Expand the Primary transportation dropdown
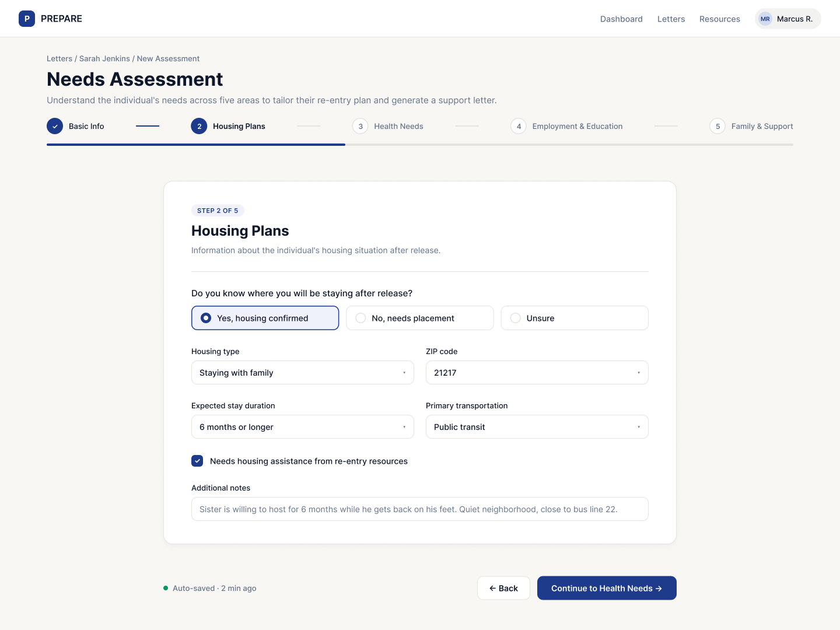The image size is (840, 630). coord(537,427)
